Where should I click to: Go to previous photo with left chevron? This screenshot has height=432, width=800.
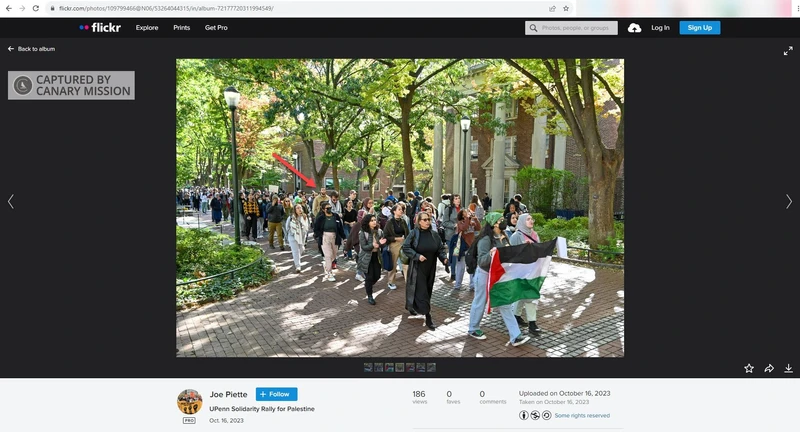click(x=11, y=201)
